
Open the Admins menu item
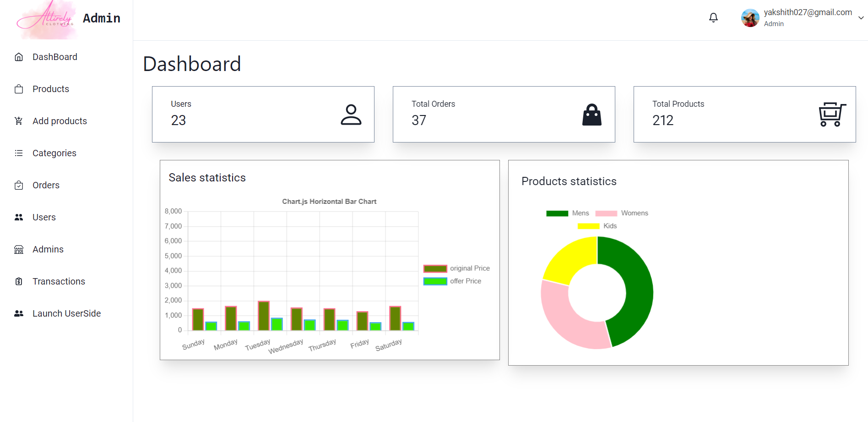point(48,249)
